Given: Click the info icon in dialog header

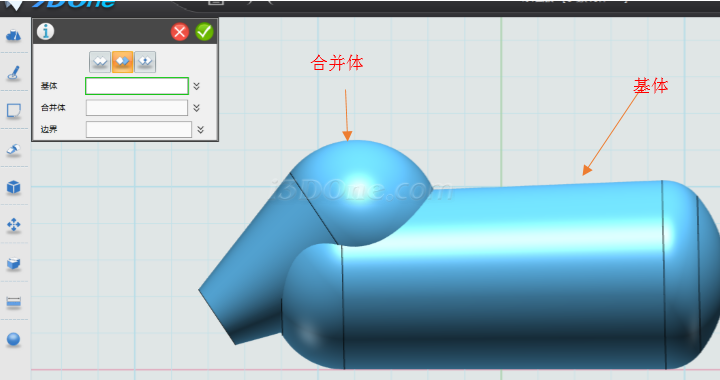Looking at the screenshot, I should click(x=45, y=31).
